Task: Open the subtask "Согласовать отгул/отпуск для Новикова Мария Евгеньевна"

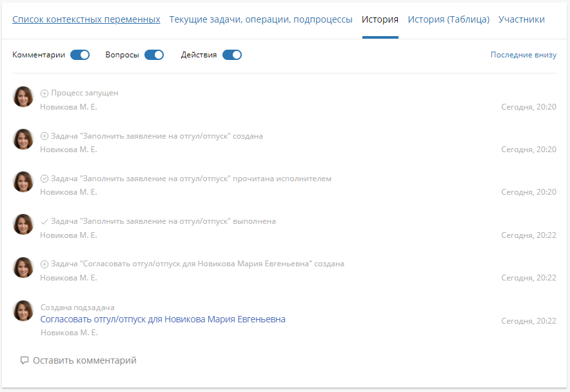Action: (x=163, y=319)
